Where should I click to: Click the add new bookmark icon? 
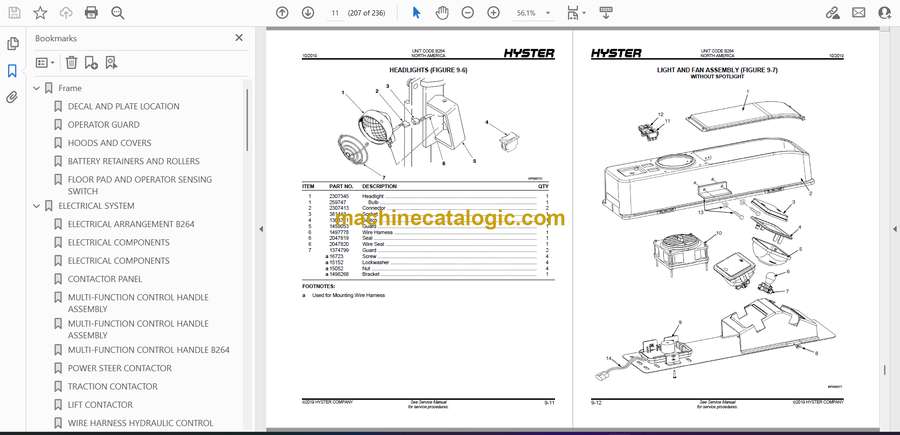(91, 63)
